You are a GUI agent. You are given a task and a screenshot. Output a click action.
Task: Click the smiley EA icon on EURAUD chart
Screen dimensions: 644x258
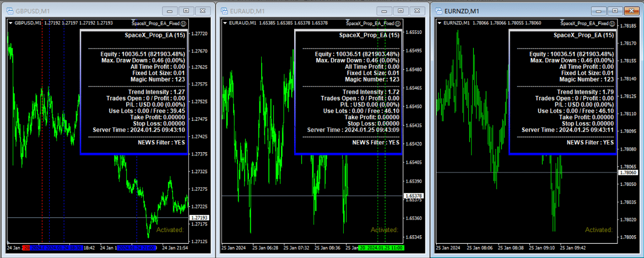(397, 23)
